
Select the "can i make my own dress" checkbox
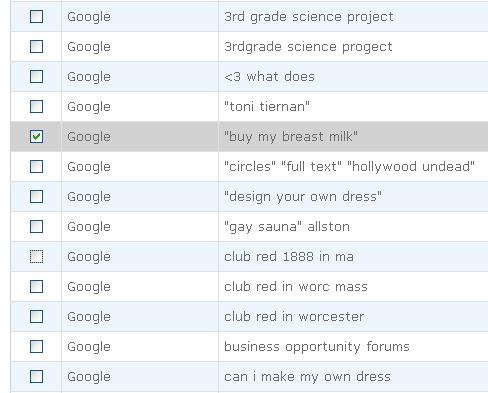(36, 376)
